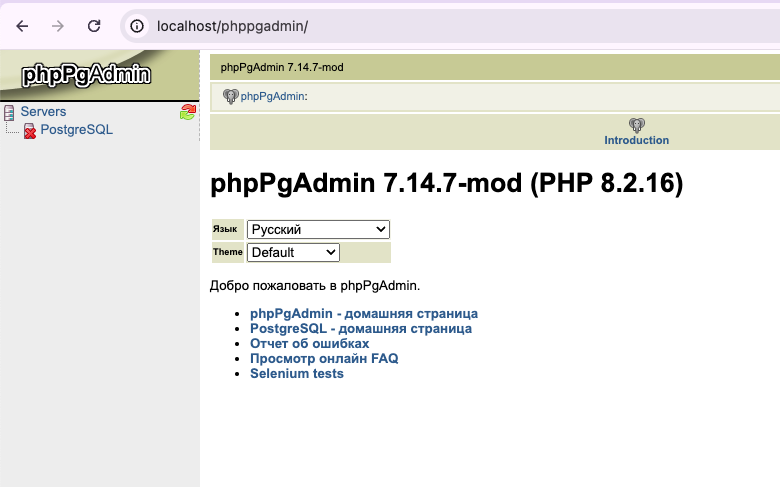Click the elephant icon above Introduction
The height and width of the screenshot is (487, 780).
636,125
